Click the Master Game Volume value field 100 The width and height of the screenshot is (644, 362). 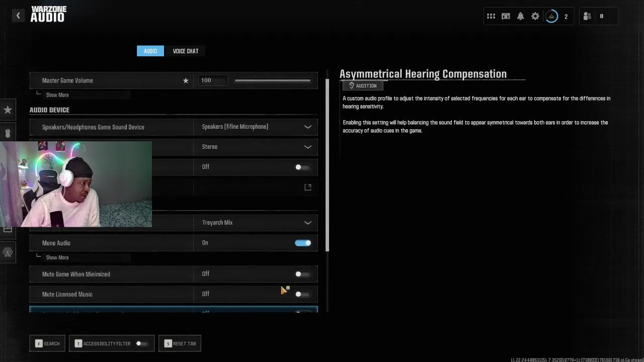pos(213,80)
